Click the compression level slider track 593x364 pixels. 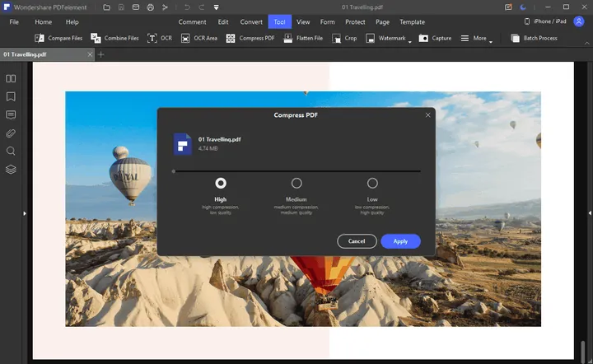click(x=296, y=171)
